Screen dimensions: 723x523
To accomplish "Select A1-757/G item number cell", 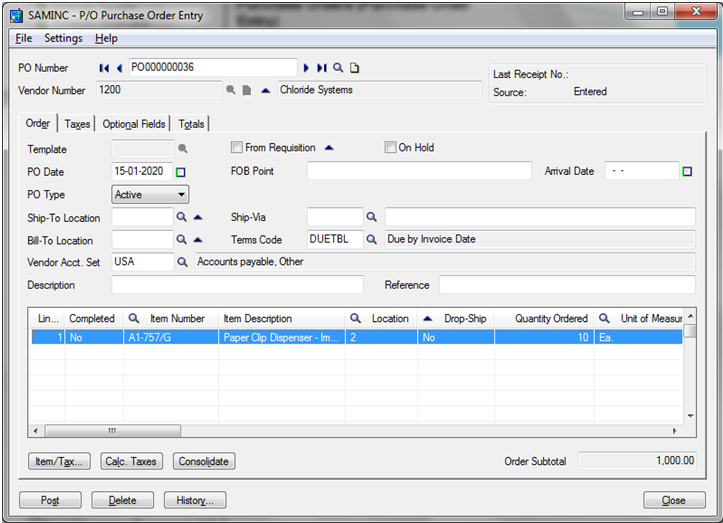I will pyautogui.click(x=171, y=338).
